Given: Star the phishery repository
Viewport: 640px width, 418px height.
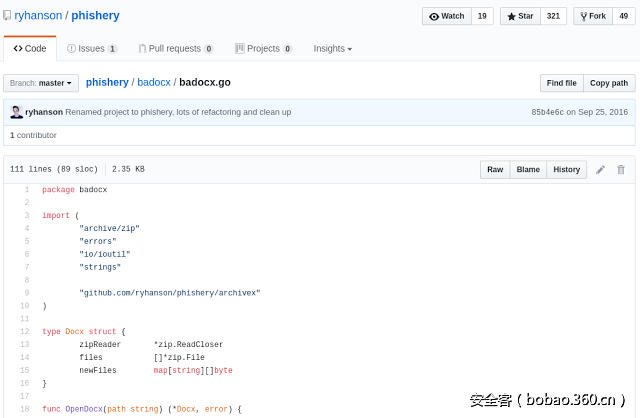Looking at the screenshot, I should point(520,16).
